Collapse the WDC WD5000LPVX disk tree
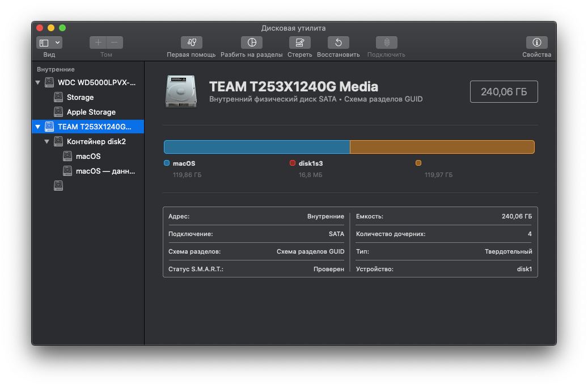 (38, 82)
